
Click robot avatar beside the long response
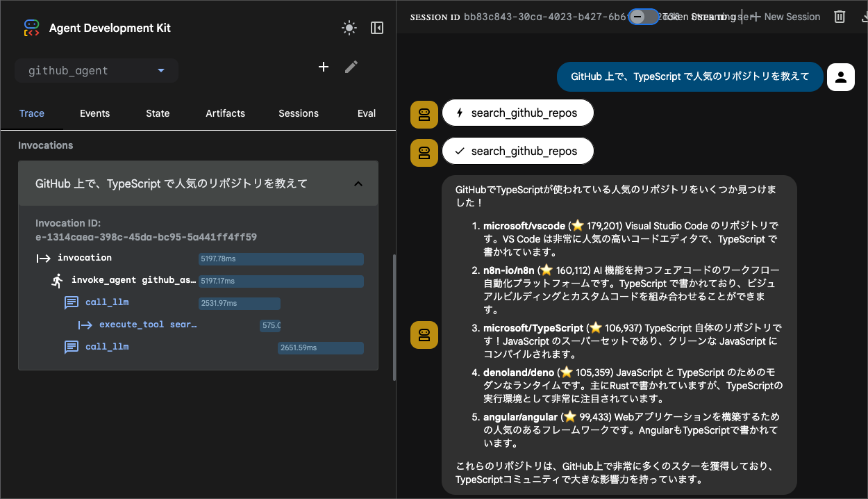pos(424,335)
